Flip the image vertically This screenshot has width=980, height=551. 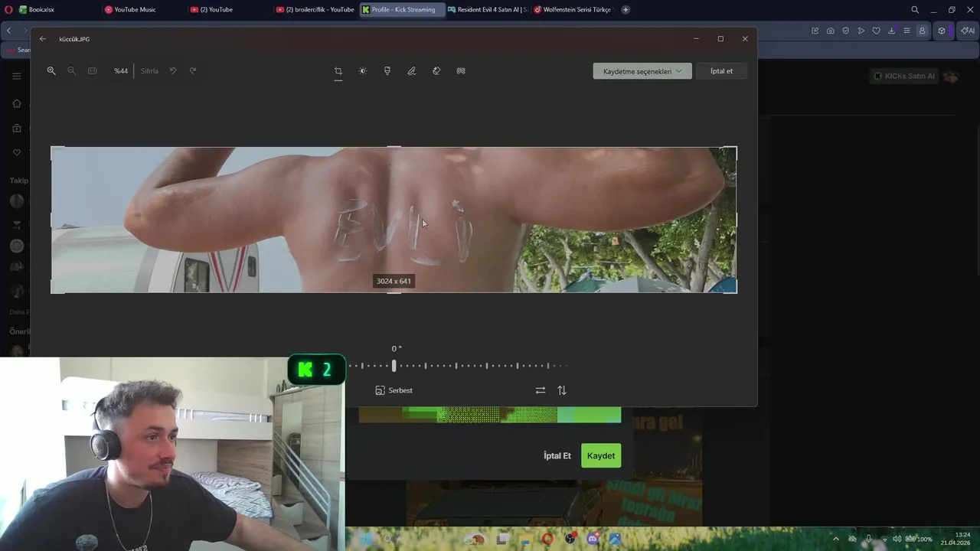pyautogui.click(x=562, y=390)
